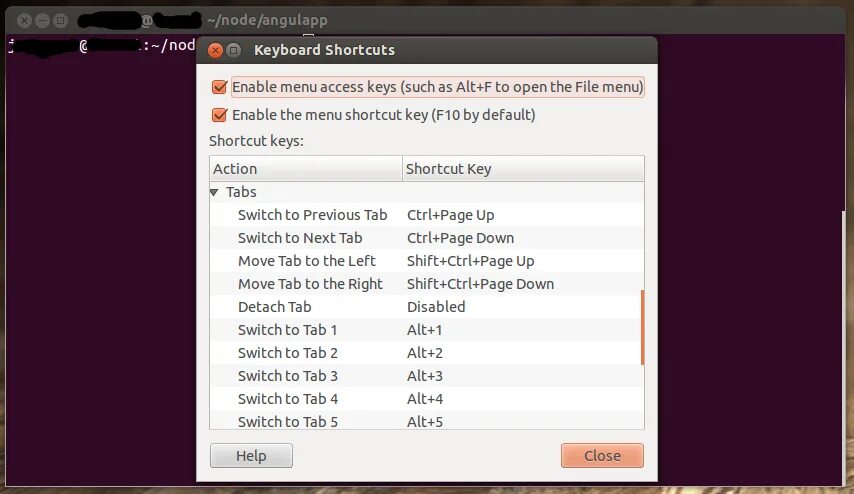Sort by the Shortcut Key column header
Image resolution: width=854 pixels, height=494 pixels.
click(x=523, y=169)
